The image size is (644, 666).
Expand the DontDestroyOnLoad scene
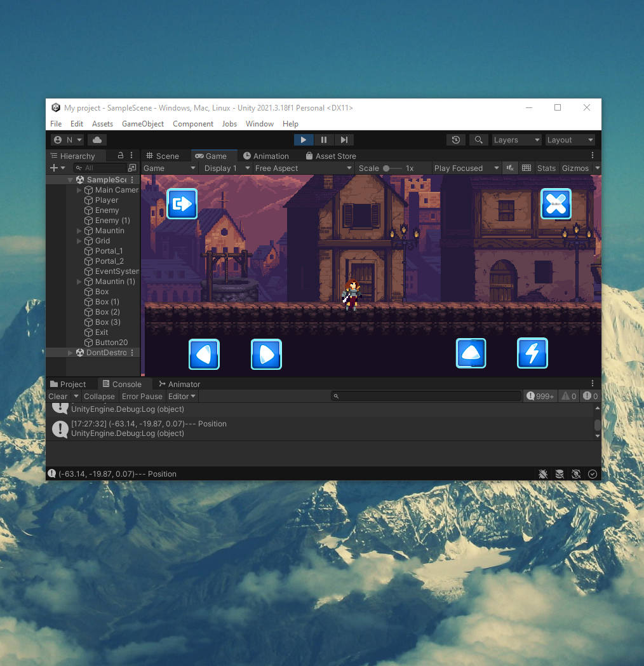click(x=70, y=353)
